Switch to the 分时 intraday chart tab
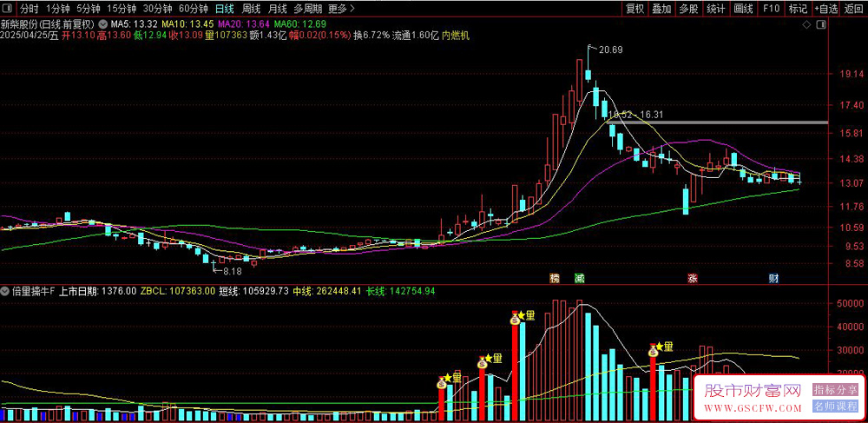Screen dimensions: 868x423 pos(30,9)
